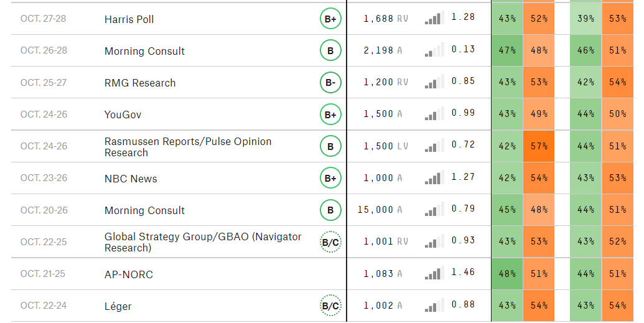Click the B grade badge for Rasmussen Reports

[x=330, y=146]
